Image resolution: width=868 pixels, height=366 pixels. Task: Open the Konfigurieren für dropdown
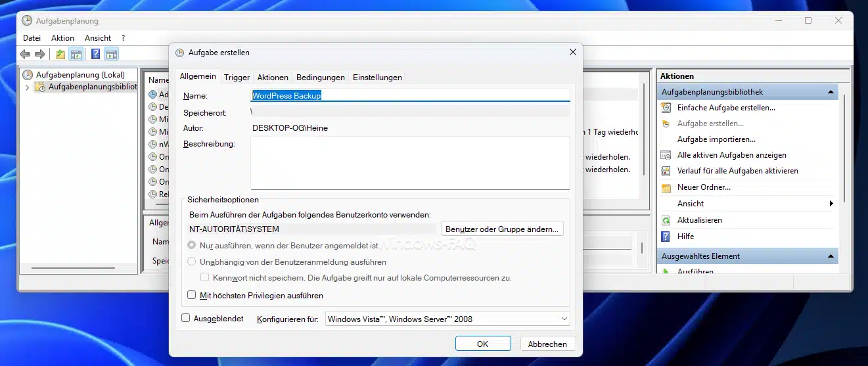447,319
